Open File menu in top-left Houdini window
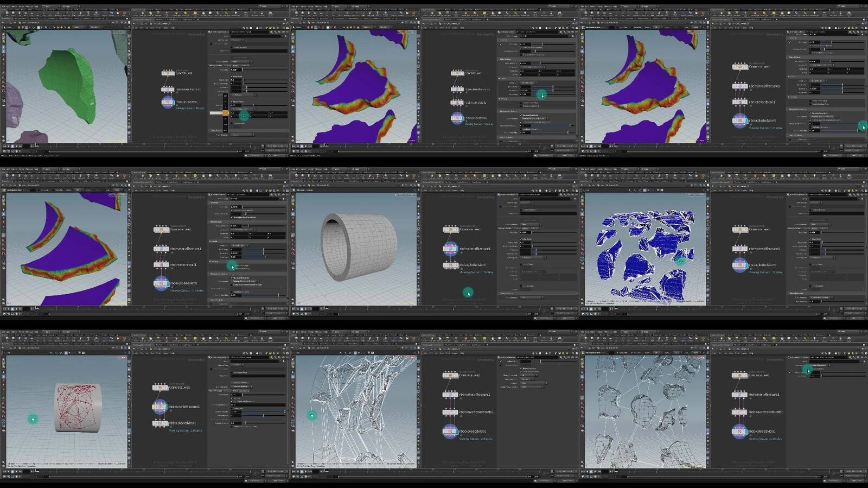This screenshot has height=488, width=868. 4,7
